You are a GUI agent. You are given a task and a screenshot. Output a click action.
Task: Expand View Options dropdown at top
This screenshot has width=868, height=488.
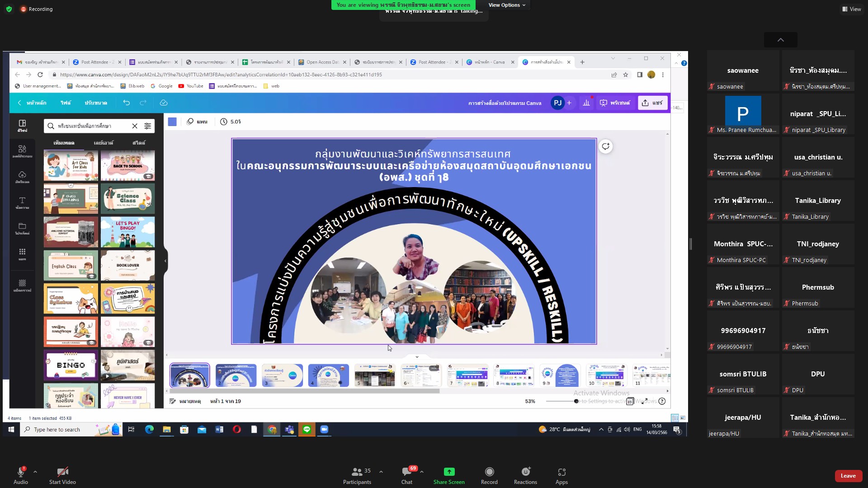tap(507, 5)
